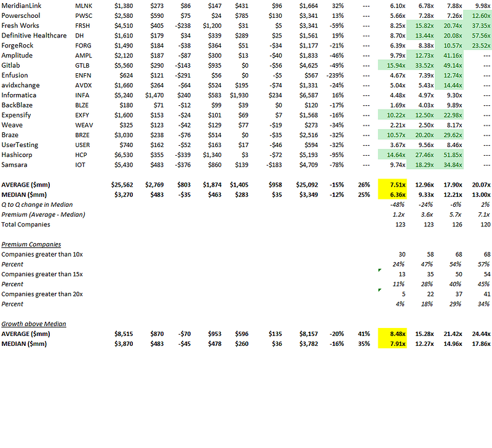The image size is (492, 448).
Task: Select the yellow 6.36x median cell
Action: 392,194
